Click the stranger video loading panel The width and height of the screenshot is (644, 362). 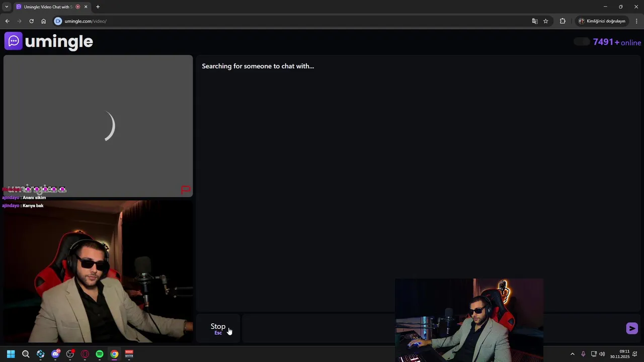pos(98,126)
